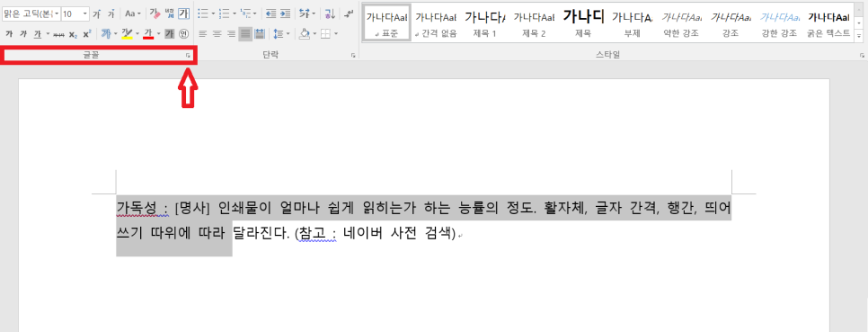Image resolution: width=868 pixels, height=332 pixels.
Task: Decrease paragraph indent
Action: (x=270, y=13)
